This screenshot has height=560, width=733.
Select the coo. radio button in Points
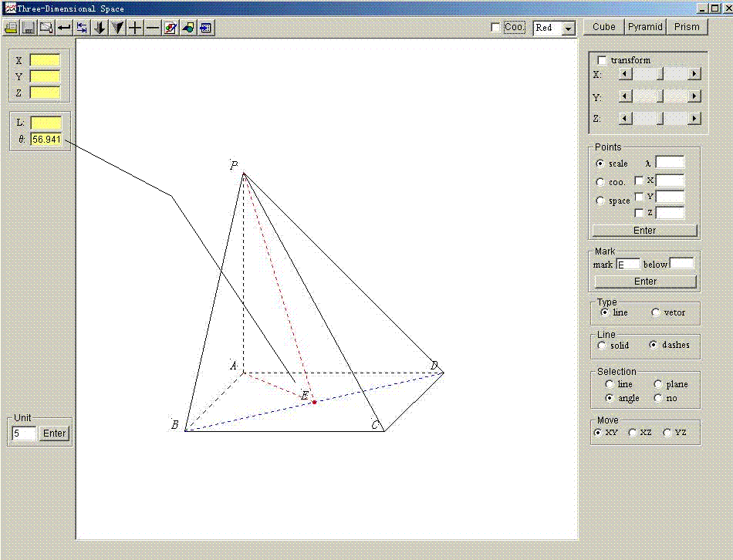click(600, 182)
